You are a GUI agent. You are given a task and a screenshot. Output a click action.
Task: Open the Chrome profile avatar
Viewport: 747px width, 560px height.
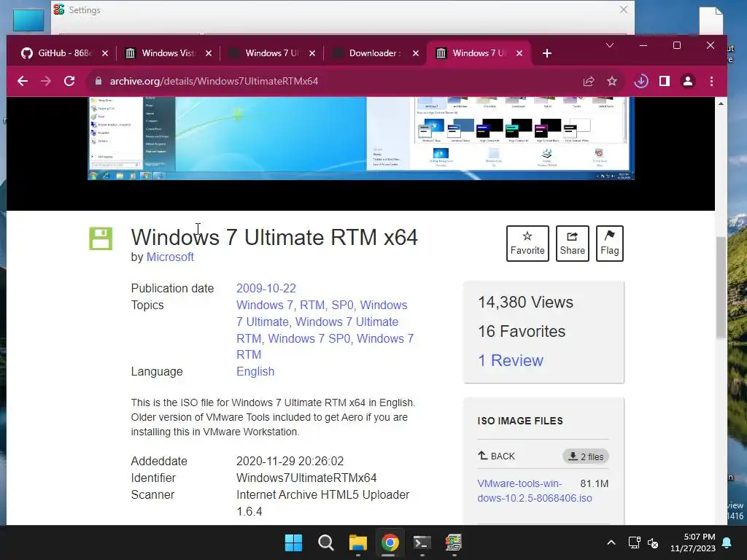click(x=688, y=82)
